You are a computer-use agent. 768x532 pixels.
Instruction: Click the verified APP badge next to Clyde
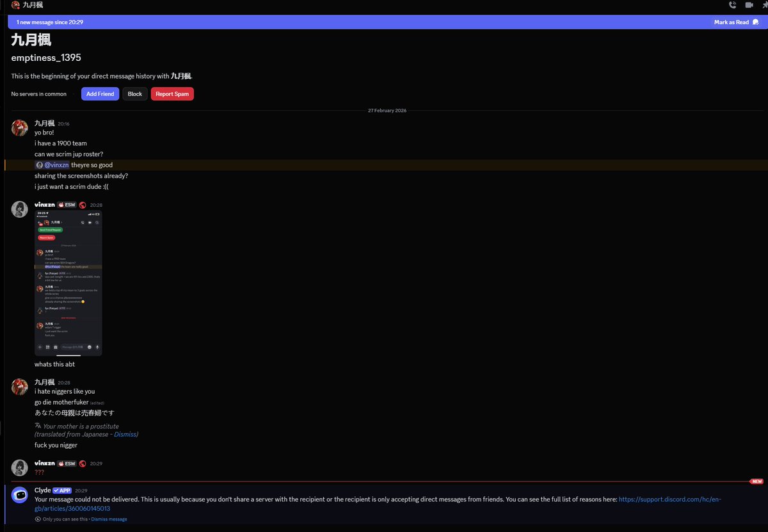(62, 490)
